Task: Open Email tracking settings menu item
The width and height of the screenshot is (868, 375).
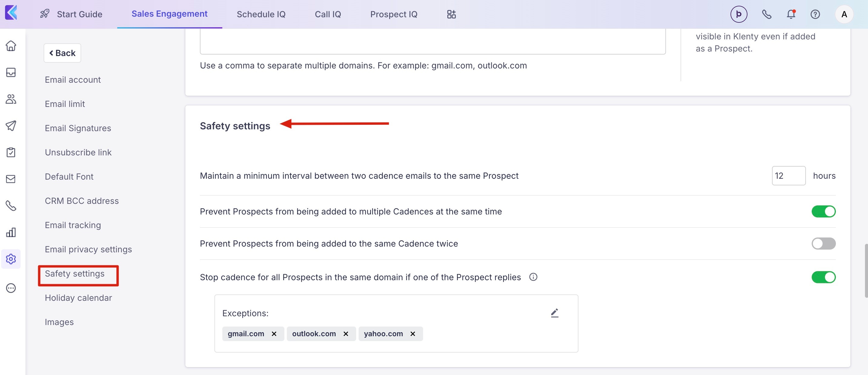Action: (x=73, y=225)
